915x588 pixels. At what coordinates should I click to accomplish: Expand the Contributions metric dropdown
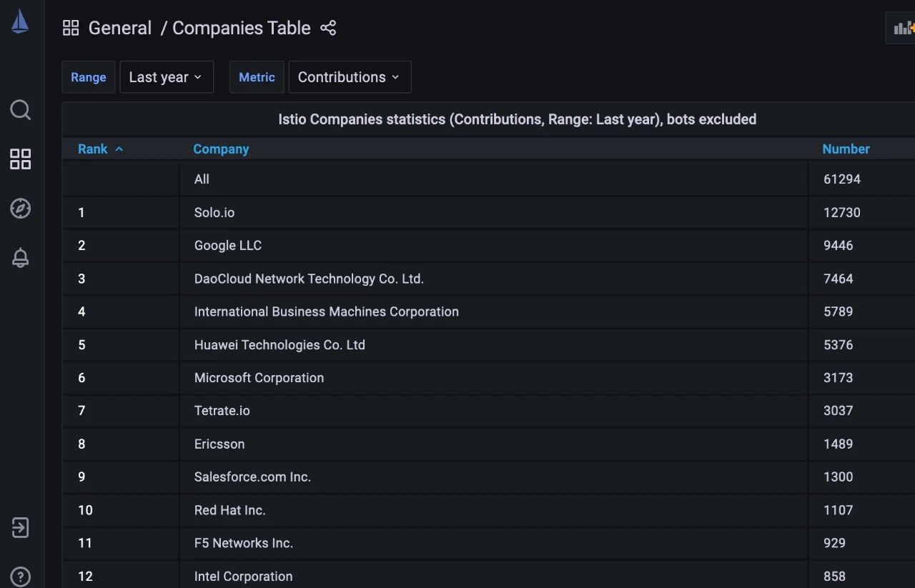click(x=349, y=77)
